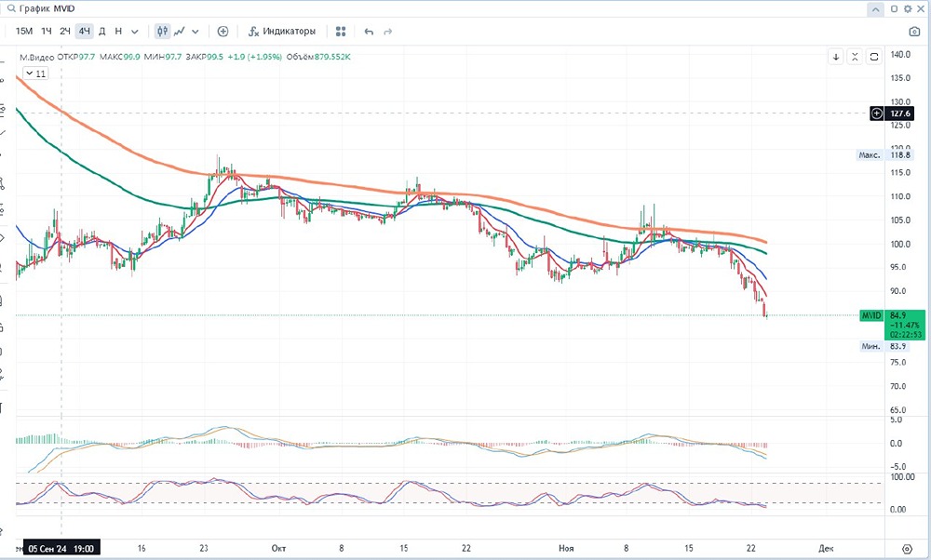This screenshot has height=560, width=931.
Task: Click the 23 date on time axis
Action: tap(204, 549)
